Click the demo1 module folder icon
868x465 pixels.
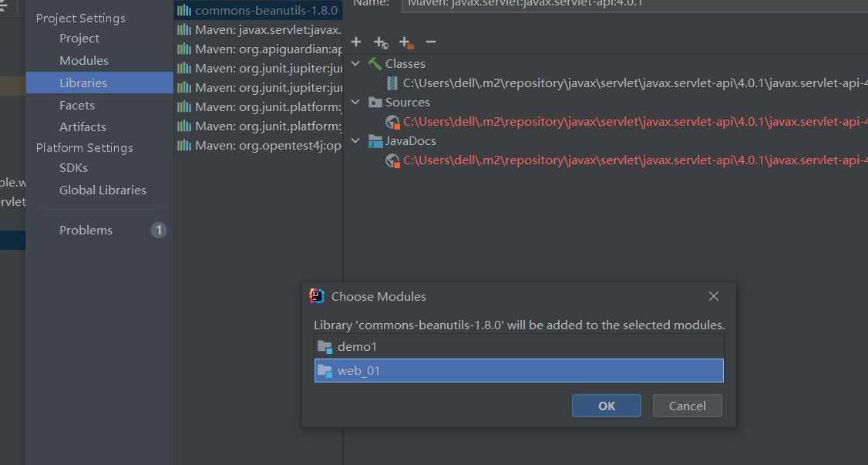tap(325, 347)
